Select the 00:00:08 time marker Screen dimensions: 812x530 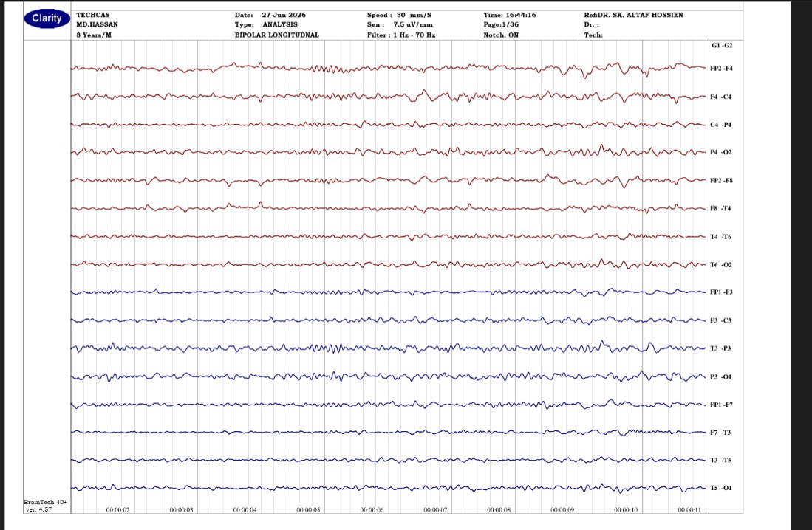pyautogui.click(x=499, y=510)
